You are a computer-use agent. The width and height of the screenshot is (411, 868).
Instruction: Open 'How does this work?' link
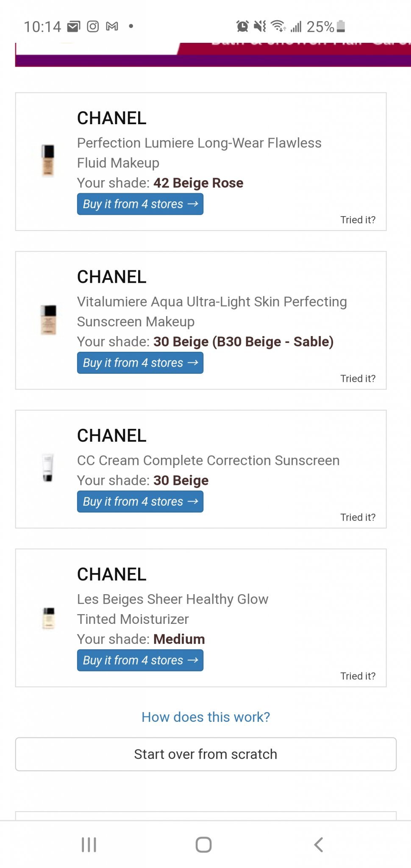click(205, 717)
